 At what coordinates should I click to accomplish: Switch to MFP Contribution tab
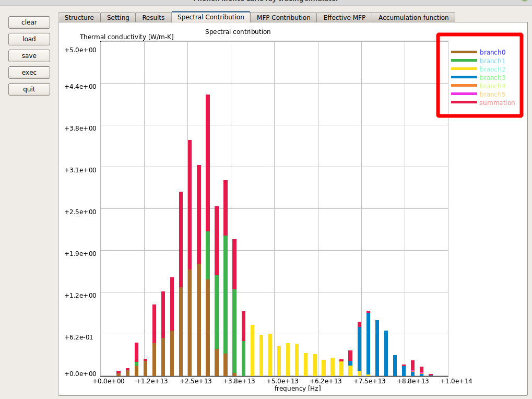pos(283,17)
